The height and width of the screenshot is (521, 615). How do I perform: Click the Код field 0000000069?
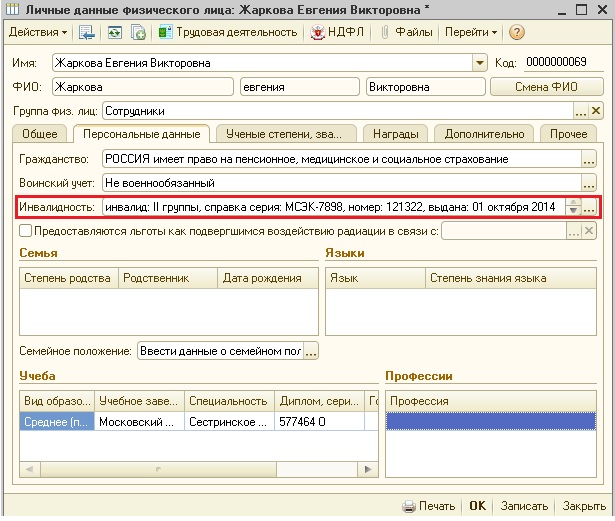click(563, 62)
